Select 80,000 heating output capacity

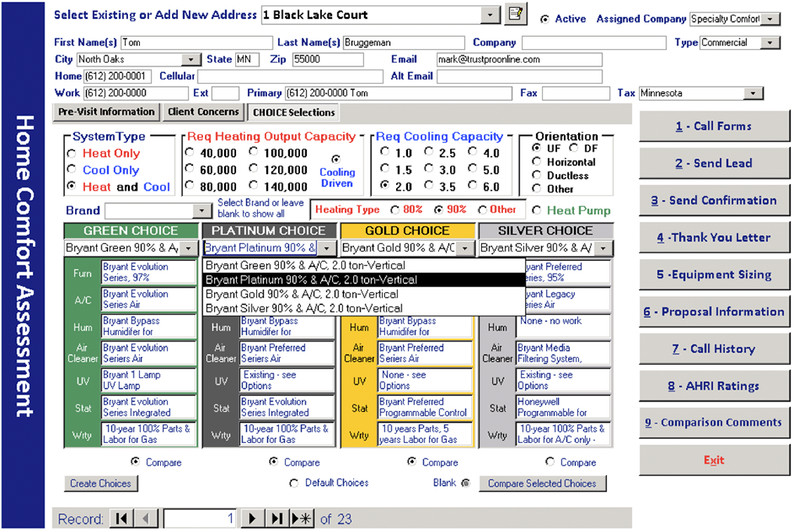pos(189,186)
